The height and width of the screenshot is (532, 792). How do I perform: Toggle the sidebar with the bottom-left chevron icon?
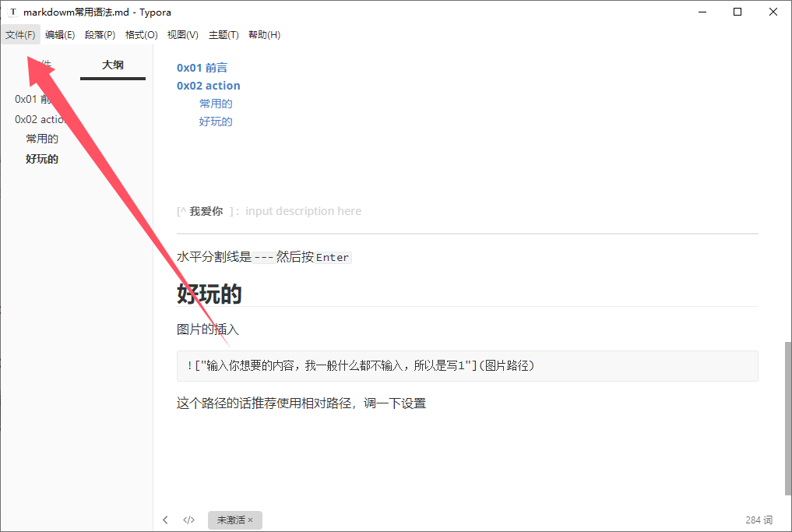pyautogui.click(x=165, y=520)
